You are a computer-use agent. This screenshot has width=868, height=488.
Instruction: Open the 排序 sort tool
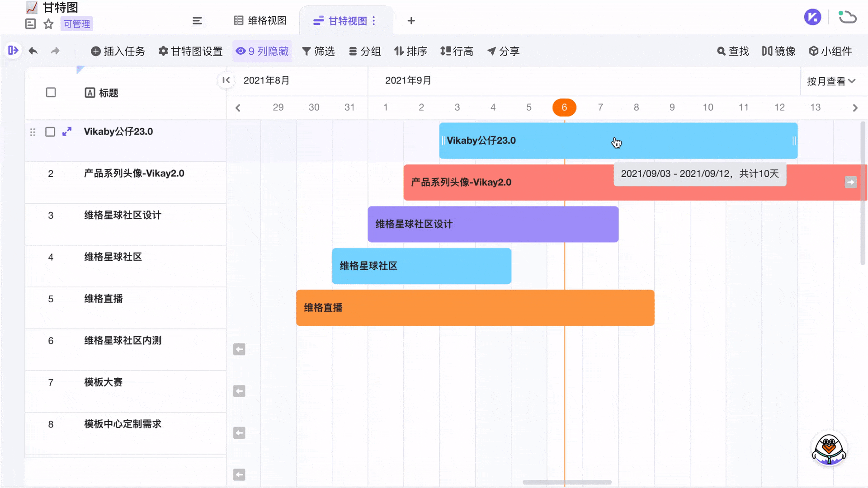(411, 51)
